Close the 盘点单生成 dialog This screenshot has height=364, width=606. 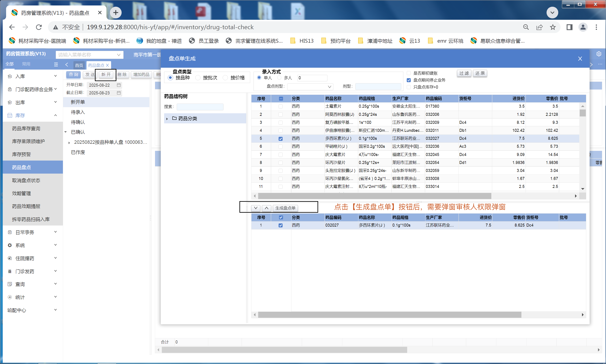(x=580, y=59)
